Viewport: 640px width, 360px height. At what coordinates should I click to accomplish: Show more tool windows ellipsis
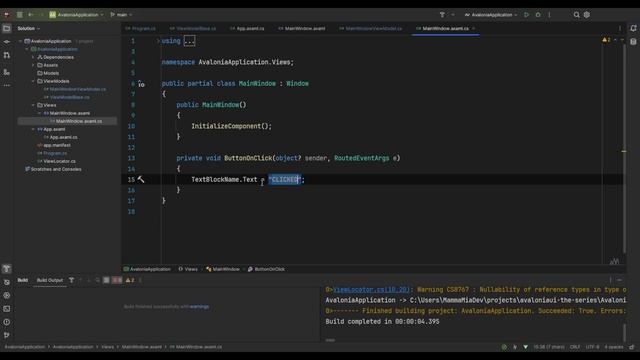tap(7, 86)
